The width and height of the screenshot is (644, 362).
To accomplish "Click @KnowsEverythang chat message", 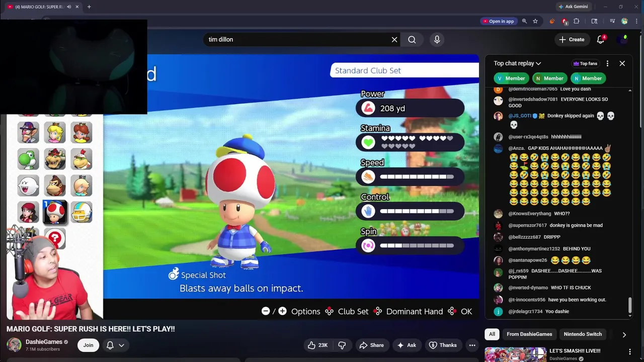I will click(539, 214).
